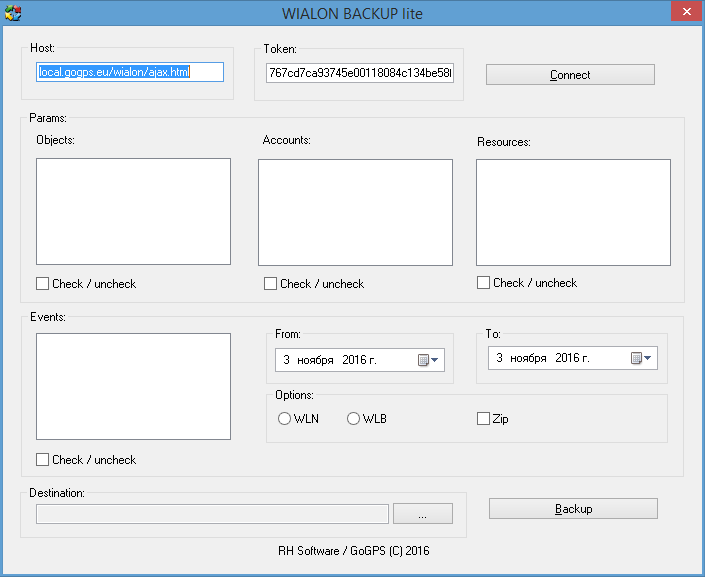Toggle Check / uncheck under Resources list
This screenshot has height=577, width=705.
(484, 283)
